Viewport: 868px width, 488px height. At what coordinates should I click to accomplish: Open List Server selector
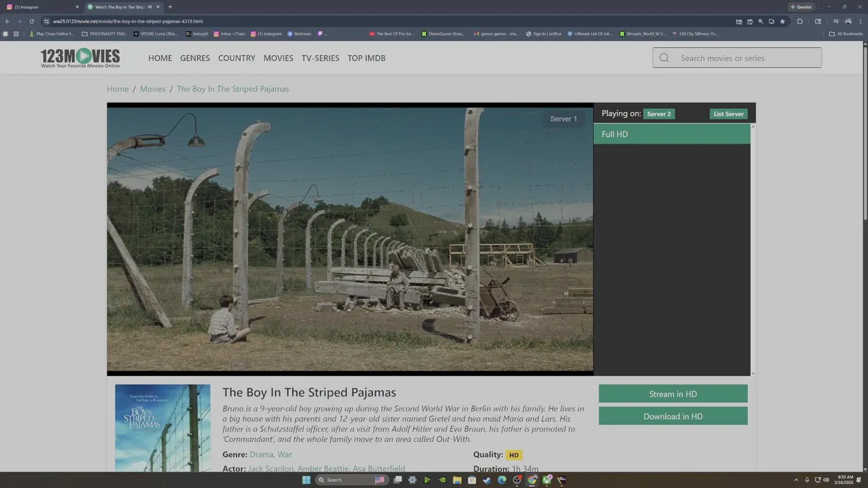click(728, 114)
